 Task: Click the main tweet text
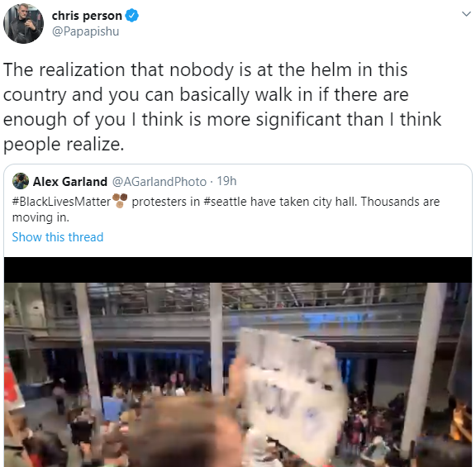point(222,107)
